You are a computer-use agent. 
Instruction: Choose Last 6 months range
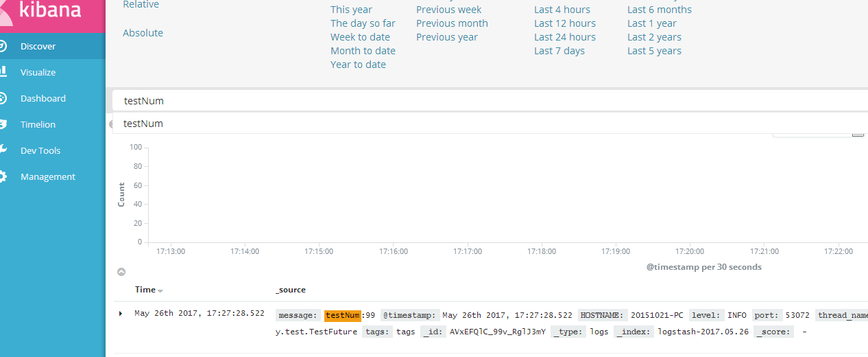pos(660,10)
